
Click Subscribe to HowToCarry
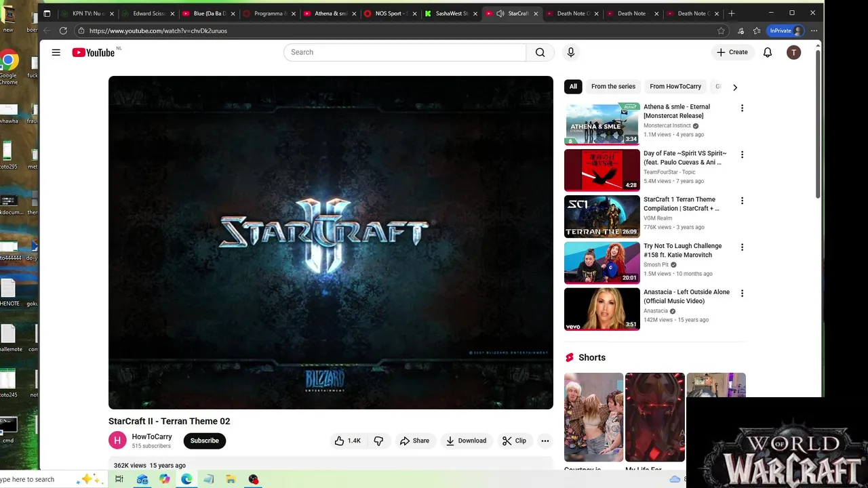[x=204, y=441]
